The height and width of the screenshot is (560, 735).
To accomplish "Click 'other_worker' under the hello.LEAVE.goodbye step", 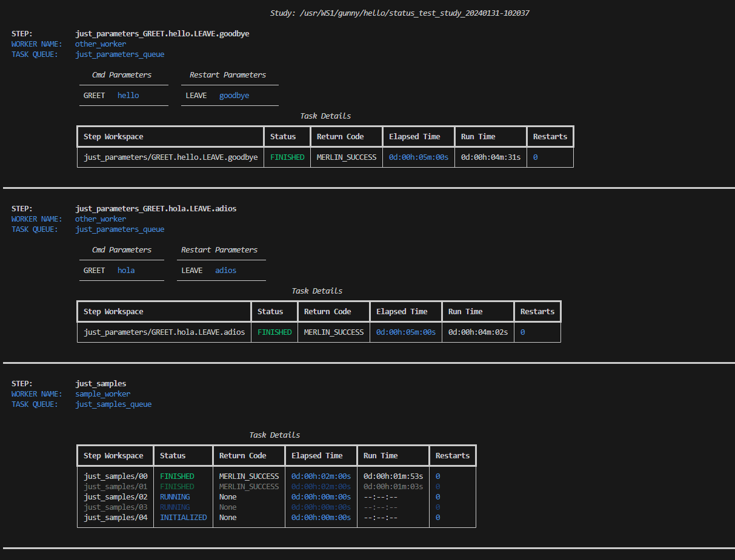I will tap(101, 44).
